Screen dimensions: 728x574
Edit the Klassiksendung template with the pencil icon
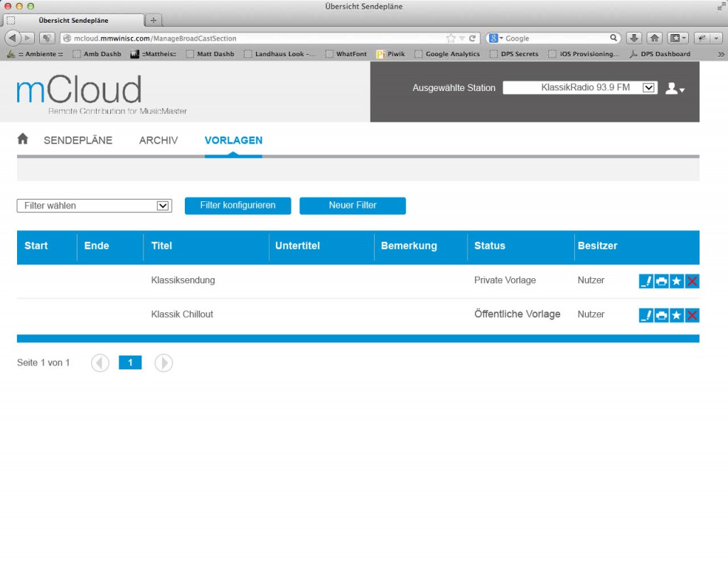[646, 281]
